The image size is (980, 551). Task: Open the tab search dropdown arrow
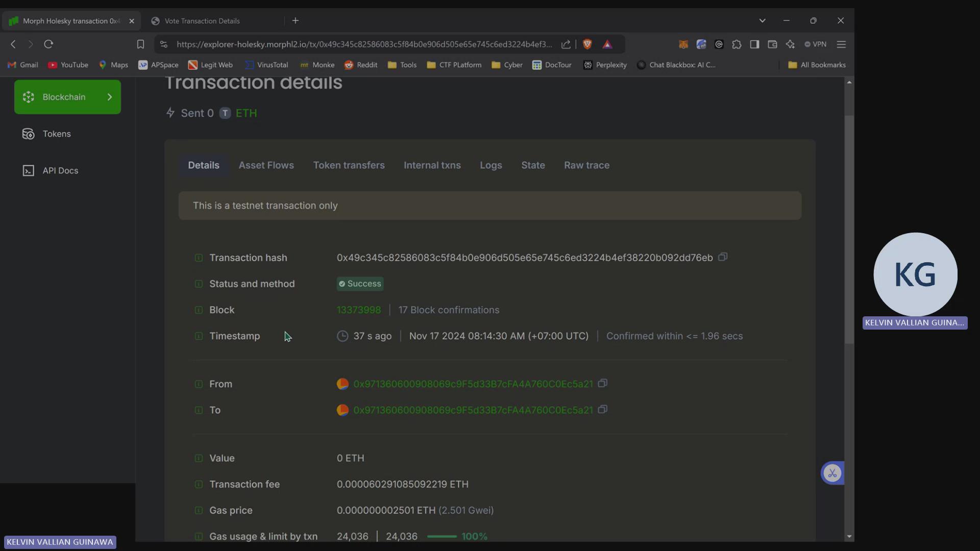(762, 21)
